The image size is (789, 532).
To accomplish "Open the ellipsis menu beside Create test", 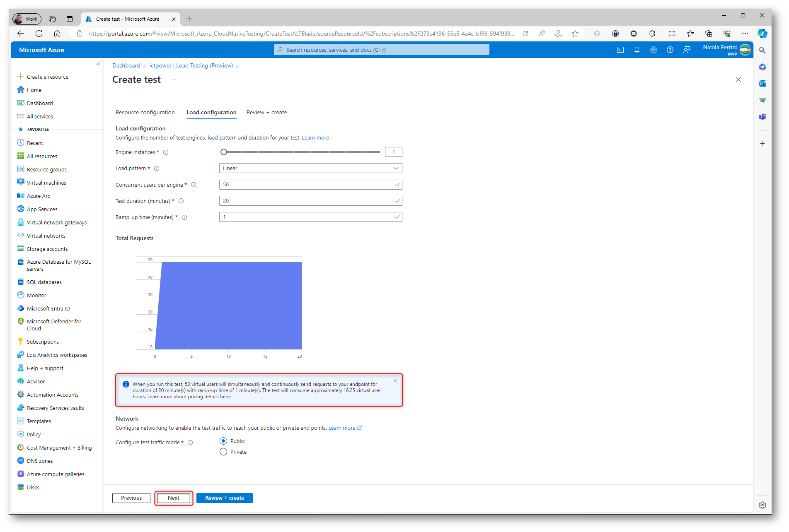I will (174, 79).
